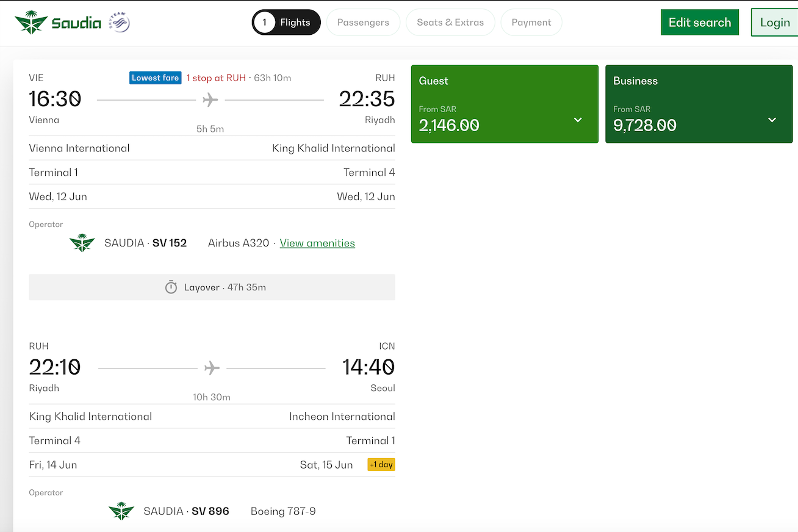Click the 10h 30m flight duration
This screenshot has height=532, width=798.
tap(212, 397)
